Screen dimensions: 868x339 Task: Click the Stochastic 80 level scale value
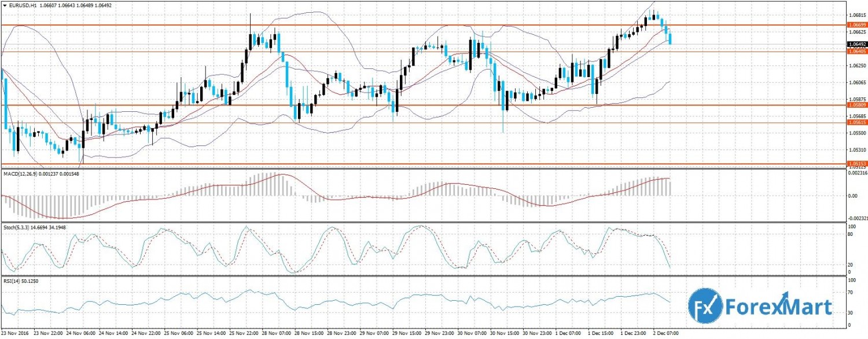tap(850, 235)
